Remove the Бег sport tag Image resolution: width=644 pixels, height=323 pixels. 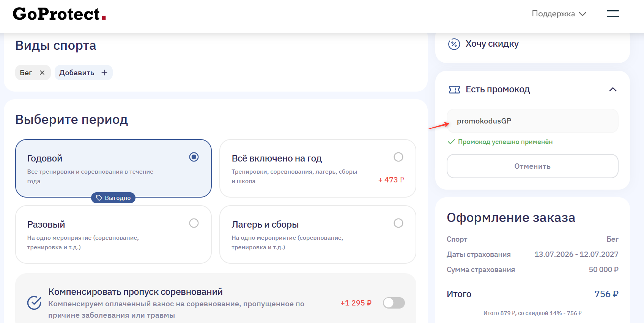pos(42,73)
